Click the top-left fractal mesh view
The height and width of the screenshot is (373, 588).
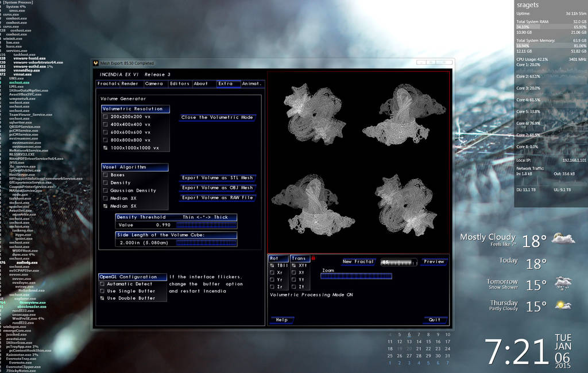pos(314,114)
